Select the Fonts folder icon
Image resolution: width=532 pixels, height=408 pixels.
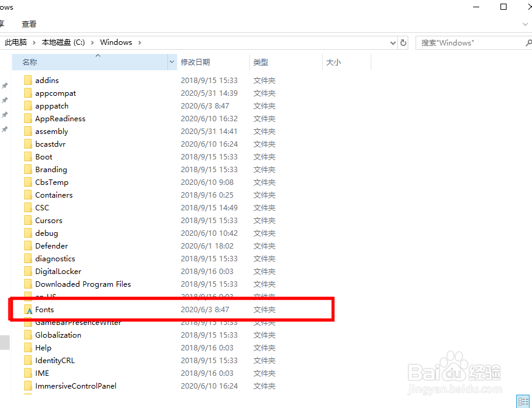pos(29,309)
